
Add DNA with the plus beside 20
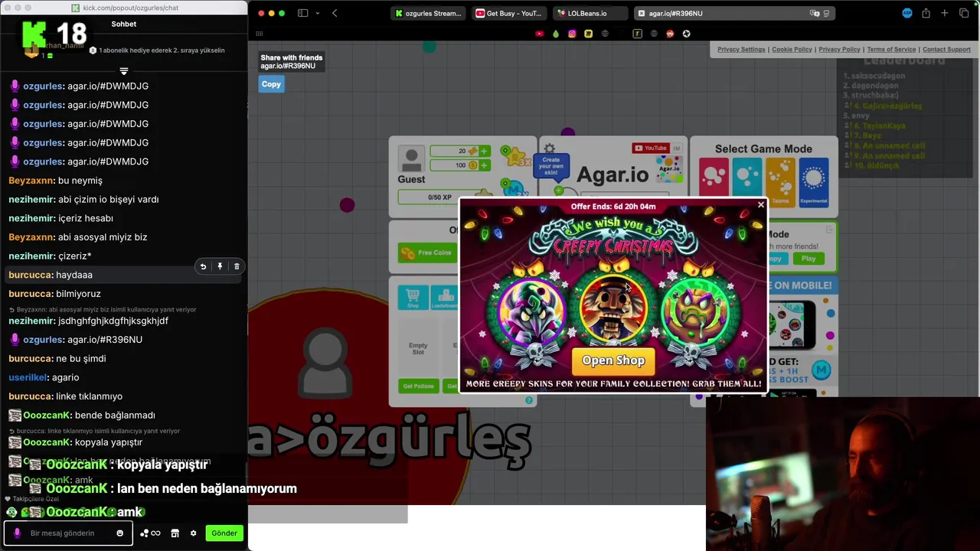point(484,152)
